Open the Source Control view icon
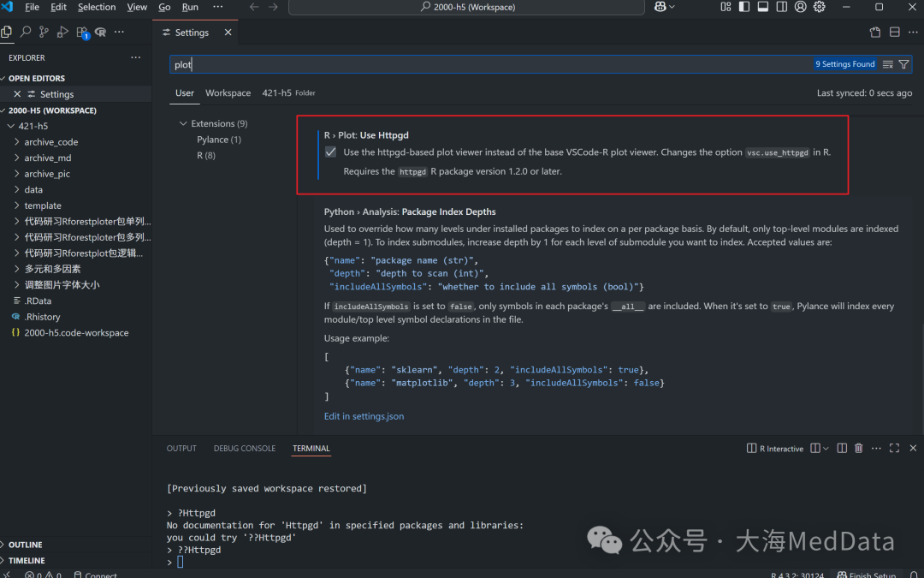The height and width of the screenshot is (578, 924). pos(44,32)
